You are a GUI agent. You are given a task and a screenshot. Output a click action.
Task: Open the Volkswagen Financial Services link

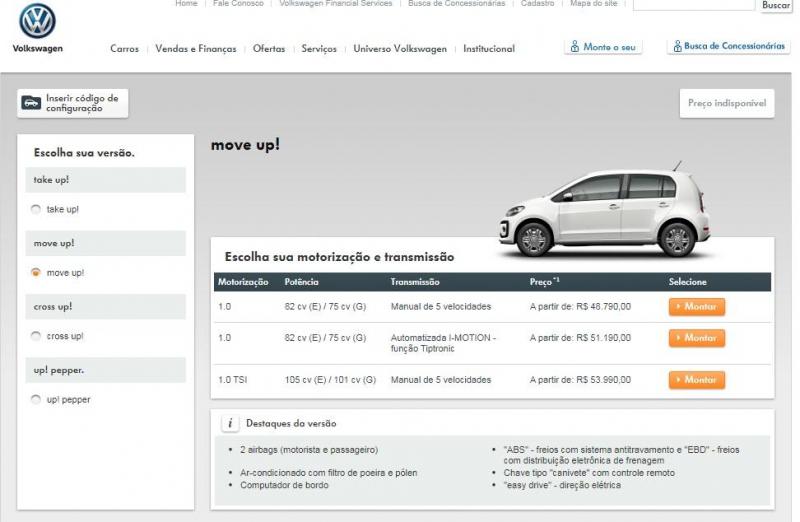(336, 4)
